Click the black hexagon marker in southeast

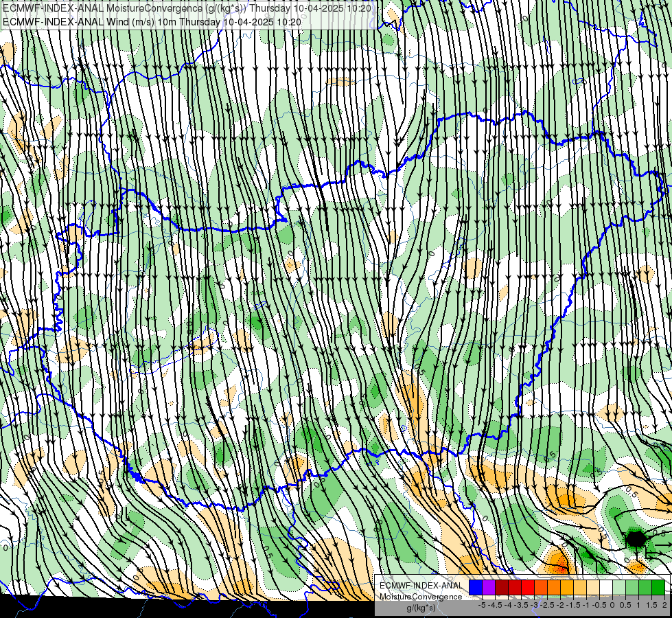[636, 538]
